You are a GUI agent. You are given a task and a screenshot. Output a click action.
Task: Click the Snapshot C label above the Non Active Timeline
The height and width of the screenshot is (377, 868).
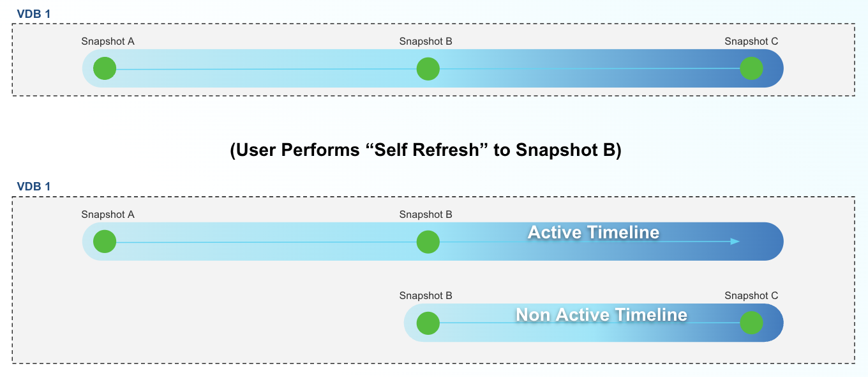pyautogui.click(x=751, y=296)
